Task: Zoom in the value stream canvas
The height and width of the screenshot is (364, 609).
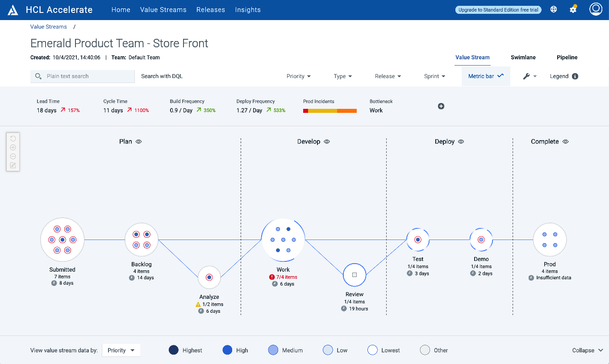Action: pyautogui.click(x=13, y=148)
